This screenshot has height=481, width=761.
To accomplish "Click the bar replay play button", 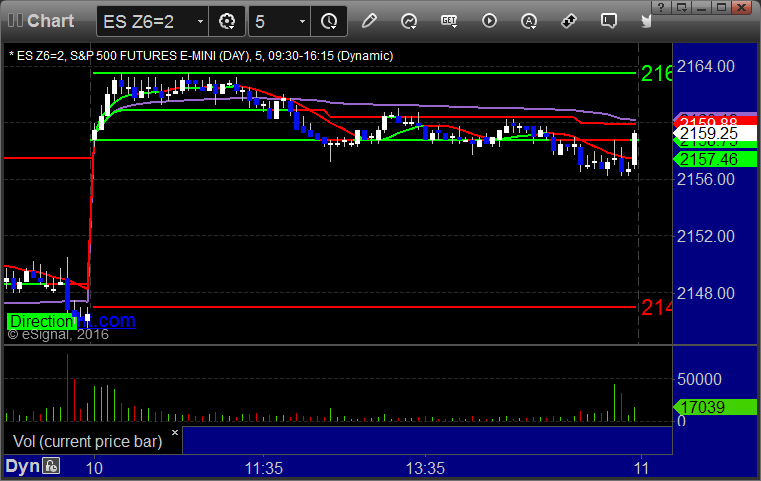I will point(489,21).
